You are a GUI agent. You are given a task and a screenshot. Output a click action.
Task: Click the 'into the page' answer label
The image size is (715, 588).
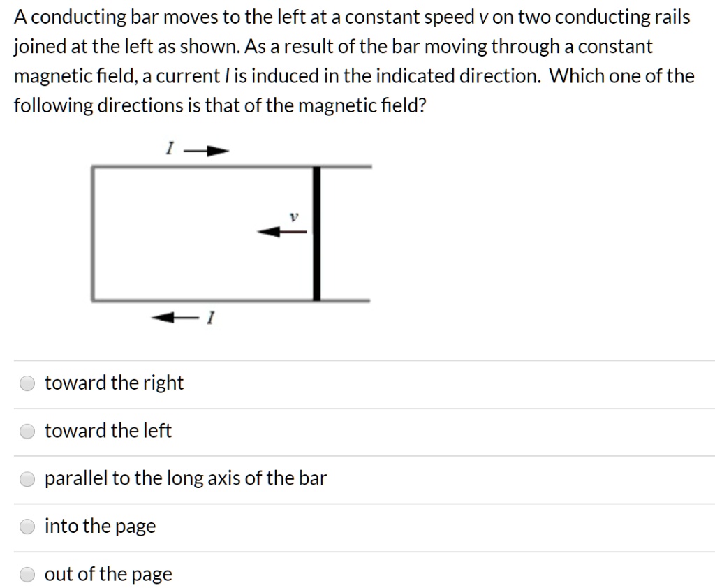click(100, 526)
